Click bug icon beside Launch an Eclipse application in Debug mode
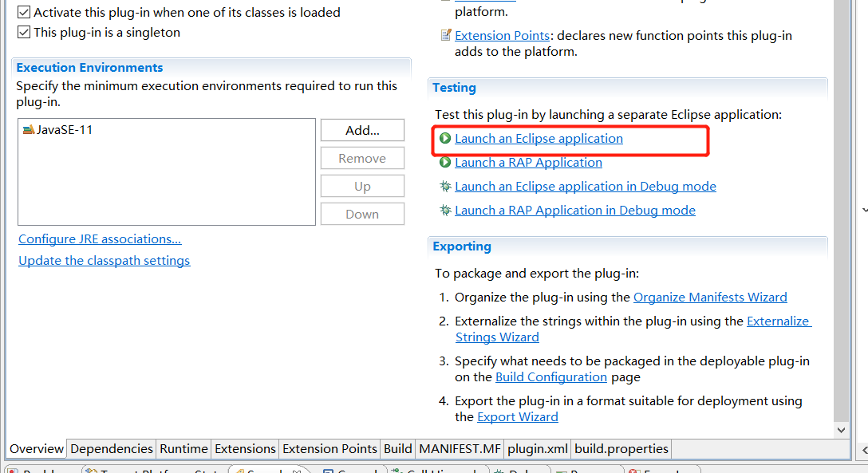868x473 pixels. [445, 187]
